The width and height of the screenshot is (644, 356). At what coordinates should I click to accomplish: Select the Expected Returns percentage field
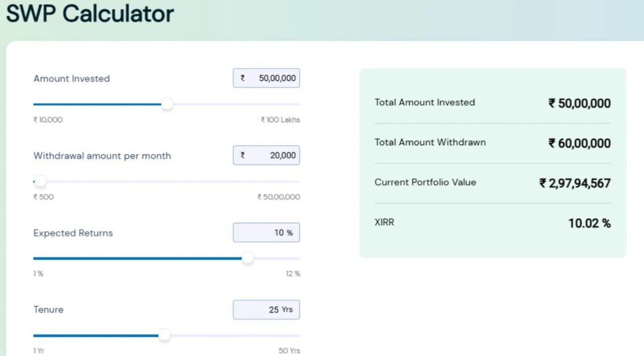pyautogui.click(x=266, y=232)
